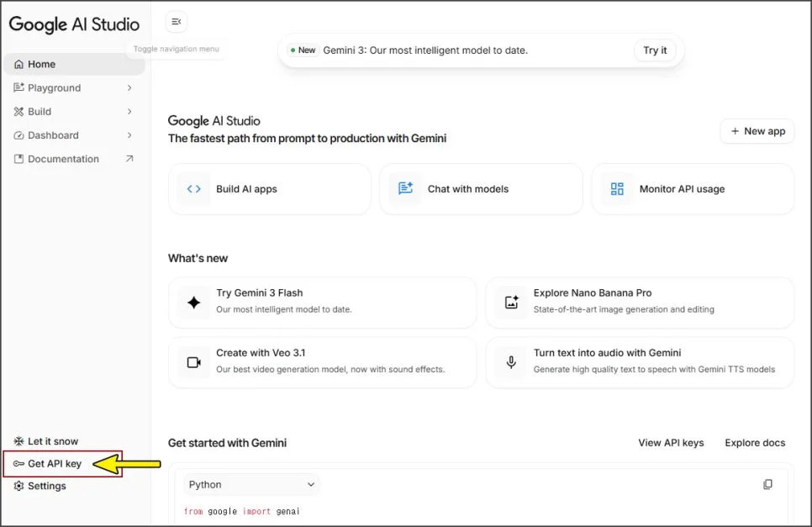This screenshot has width=812, height=527.
Task: Click the Dashboard gauge icon
Action: tap(18, 135)
